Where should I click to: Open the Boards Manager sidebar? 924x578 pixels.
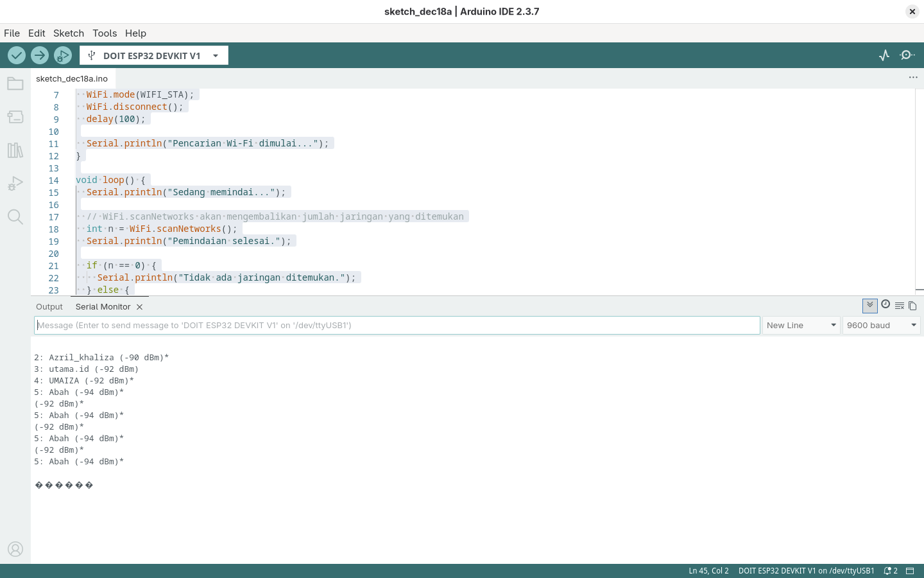click(15, 117)
